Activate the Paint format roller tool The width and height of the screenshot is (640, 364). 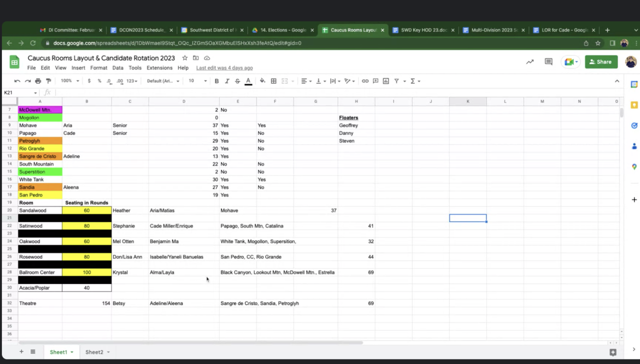tap(48, 81)
